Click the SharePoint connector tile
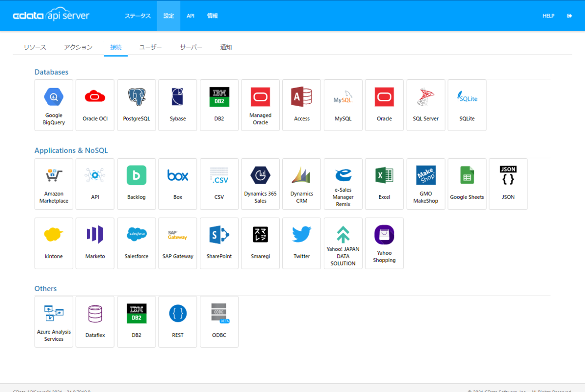The width and height of the screenshot is (585, 392). coord(219,243)
